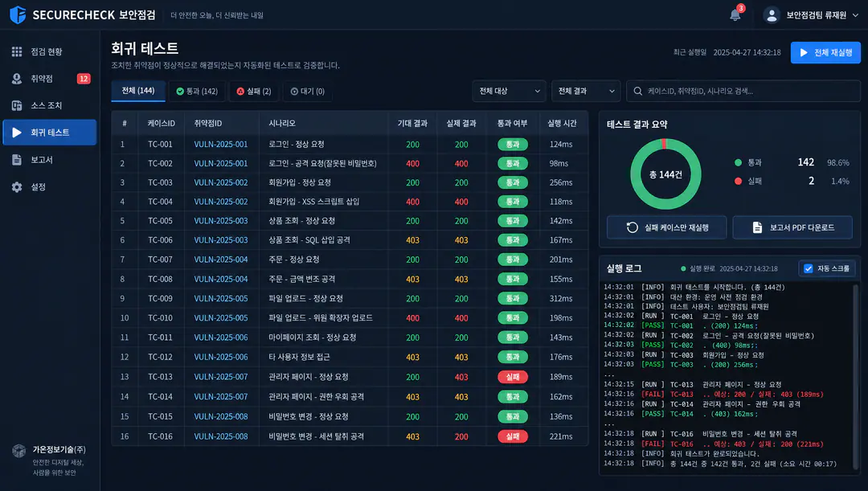
Task: Open VULN-2025-007 link in TC-013 row
Action: click(x=221, y=377)
